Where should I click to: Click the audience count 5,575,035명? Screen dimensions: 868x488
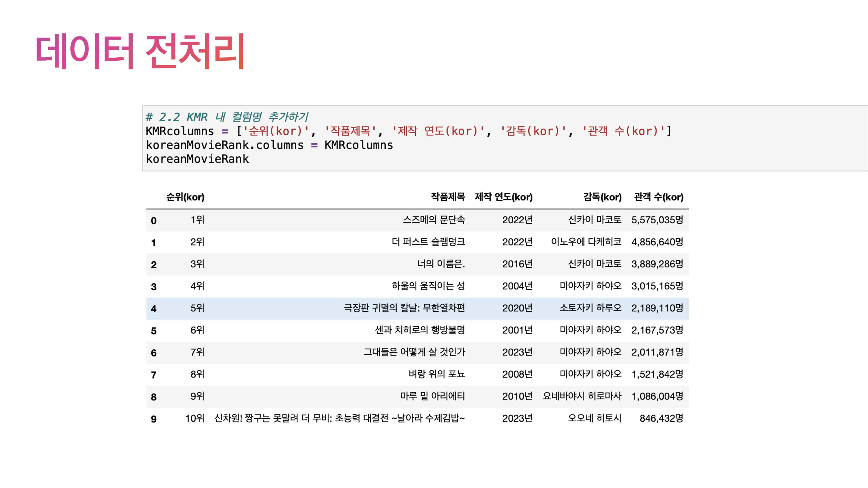point(657,220)
